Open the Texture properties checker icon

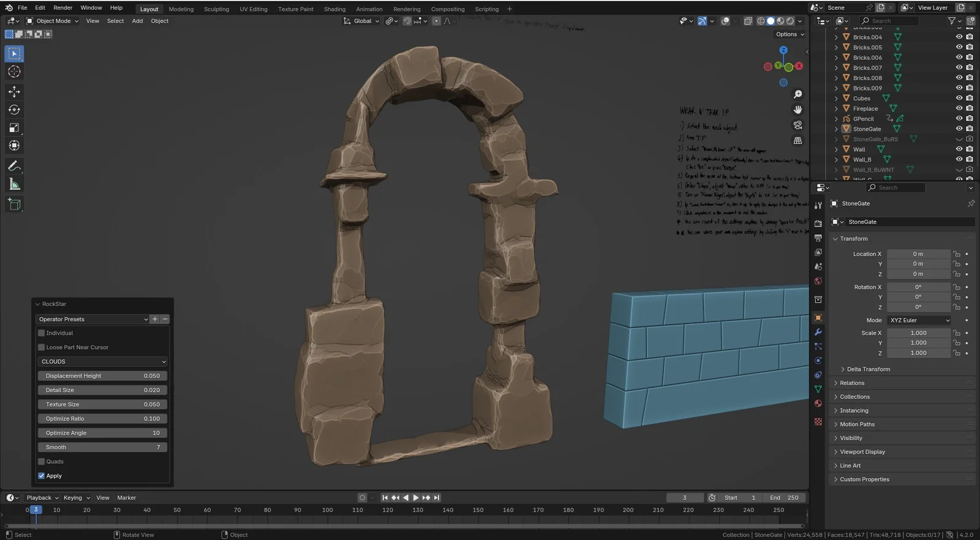click(818, 422)
